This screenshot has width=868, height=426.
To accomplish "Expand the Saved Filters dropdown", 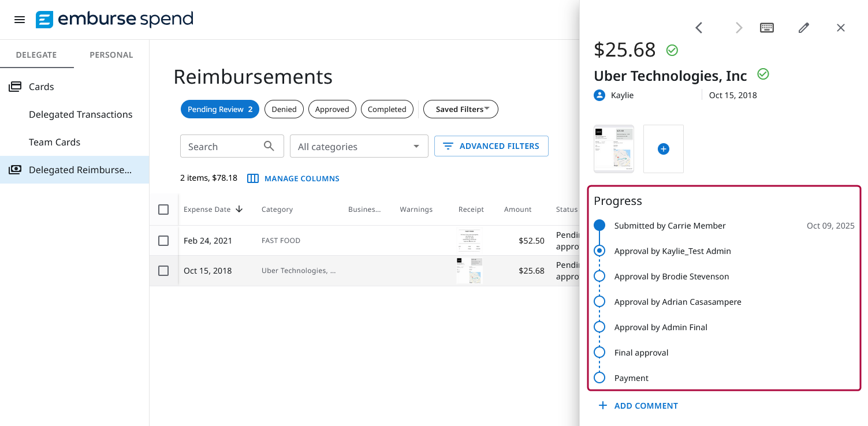I will (x=460, y=109).
